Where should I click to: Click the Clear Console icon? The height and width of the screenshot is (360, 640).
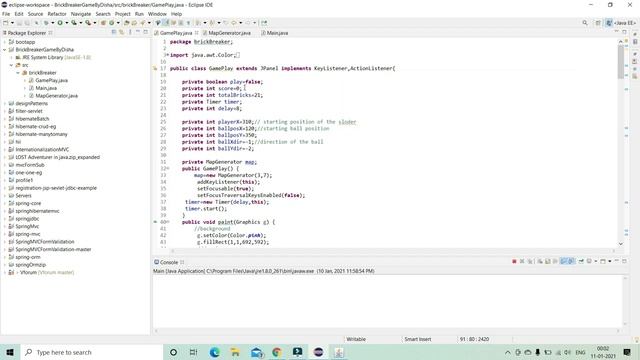540,261
